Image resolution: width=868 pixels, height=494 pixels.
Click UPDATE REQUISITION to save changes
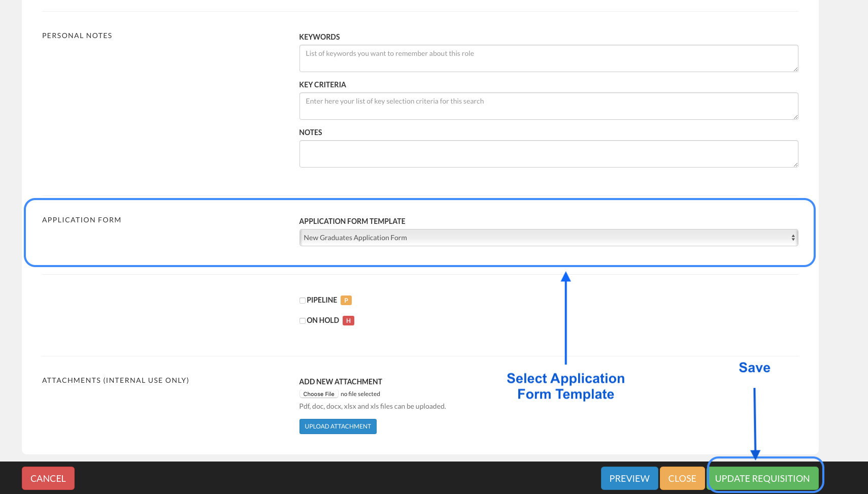764,478
